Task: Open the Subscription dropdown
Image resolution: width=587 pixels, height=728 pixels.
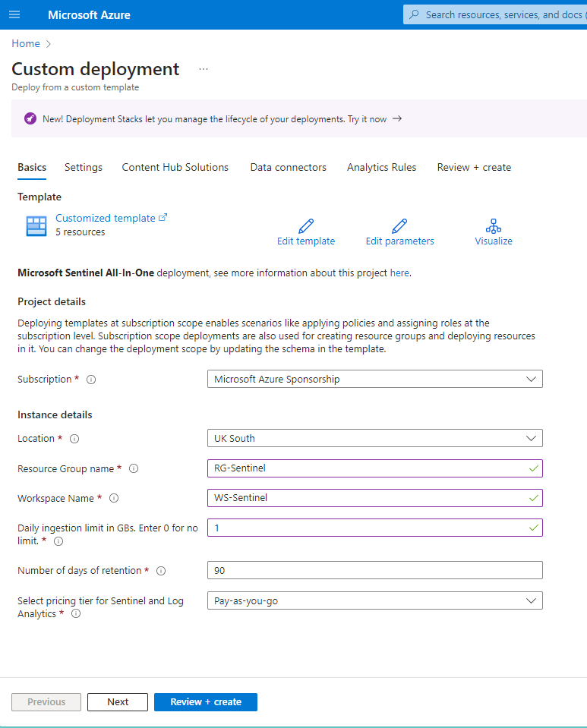Action: click(375, 379)
